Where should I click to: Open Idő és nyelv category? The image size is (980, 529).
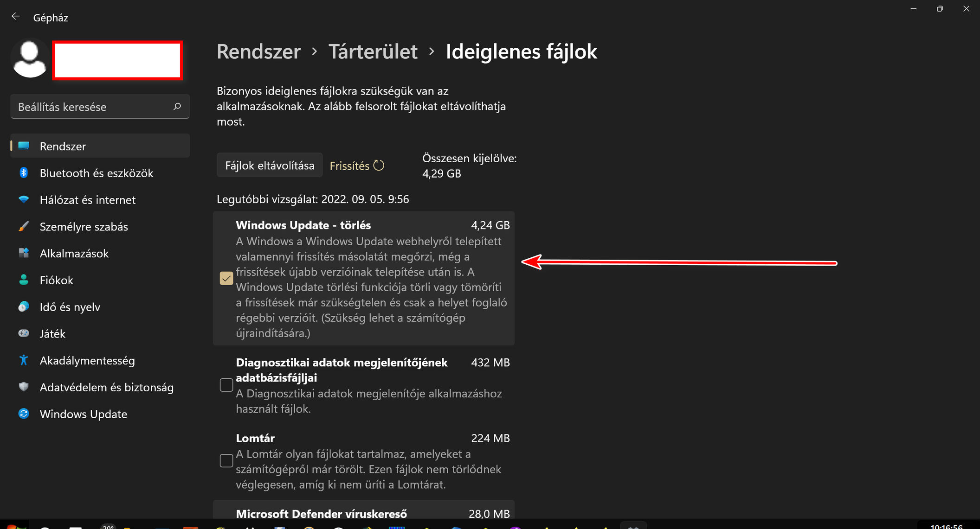[100, 307]
